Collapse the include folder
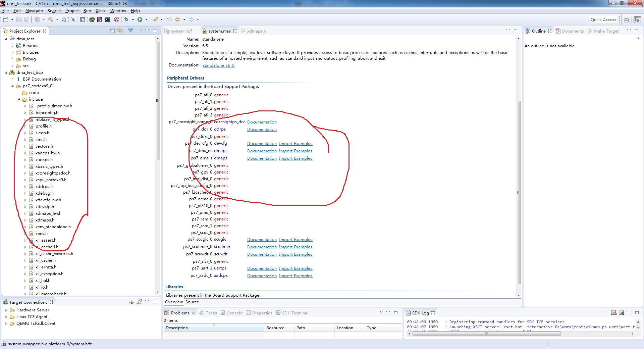 click(19, 99)
